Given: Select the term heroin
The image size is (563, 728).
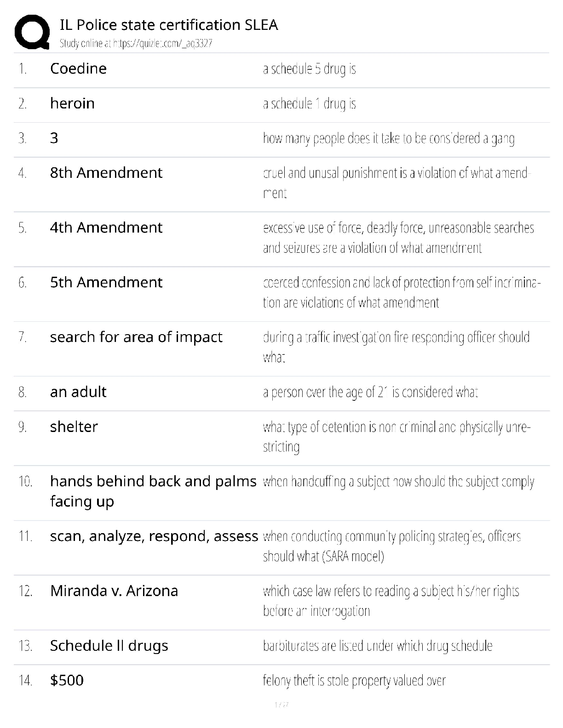Looking at the screenshot, I should pos(72,103).
